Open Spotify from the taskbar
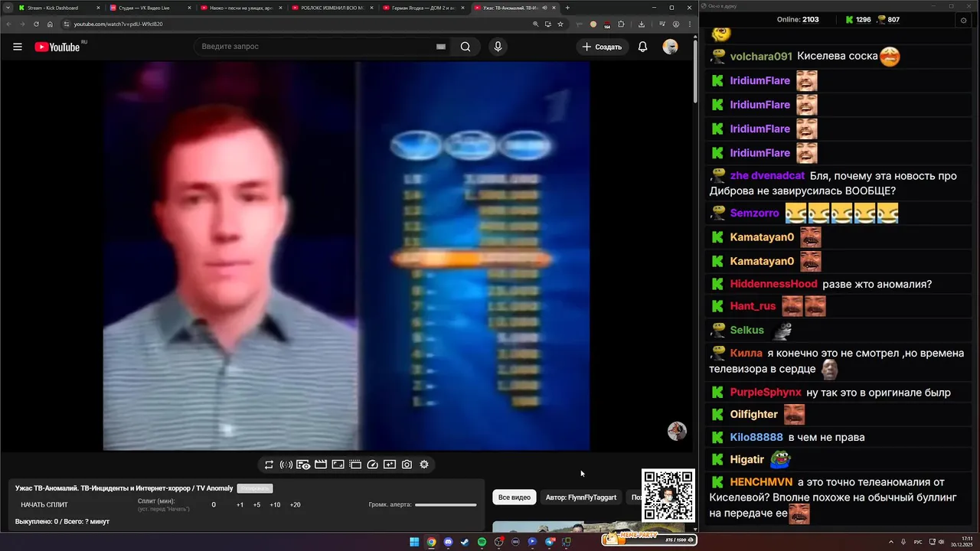980x551 pixels. point(482,542)
